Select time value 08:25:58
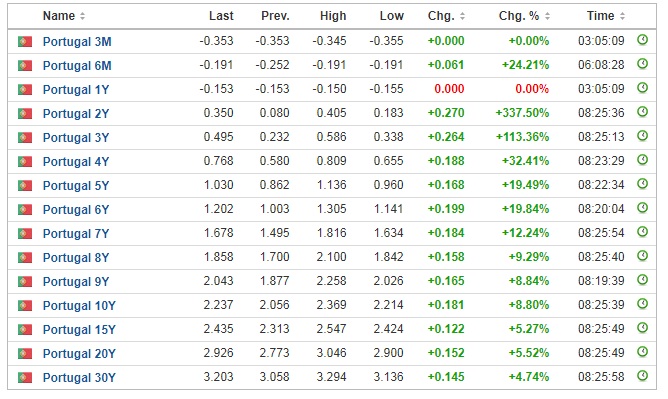This screenshot has width=668, height=399. click(601, 377)
